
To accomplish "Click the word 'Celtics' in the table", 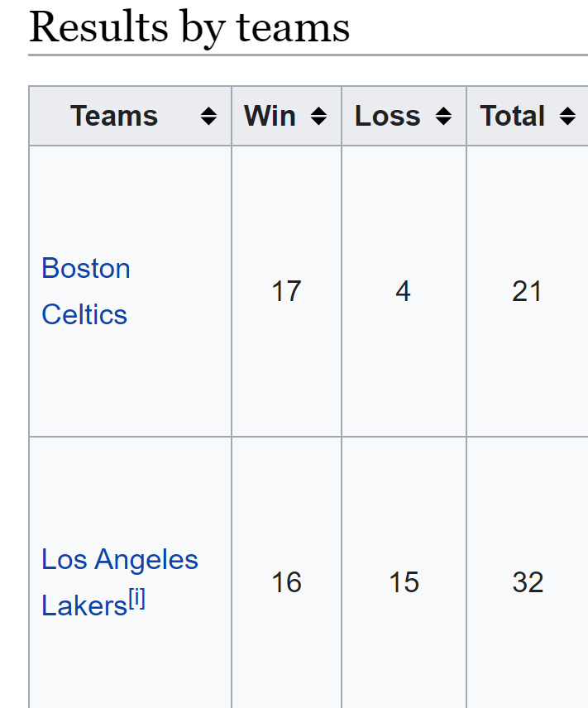I will pos(84,315).
